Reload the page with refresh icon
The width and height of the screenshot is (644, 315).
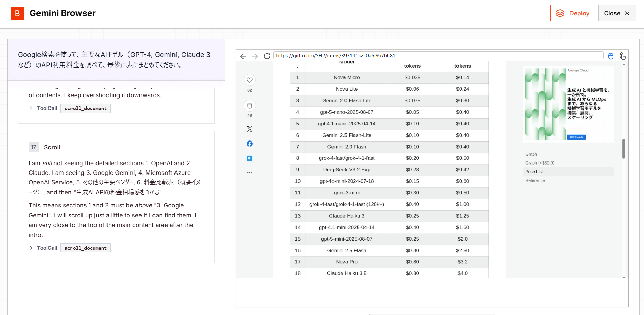coord(267,56)
